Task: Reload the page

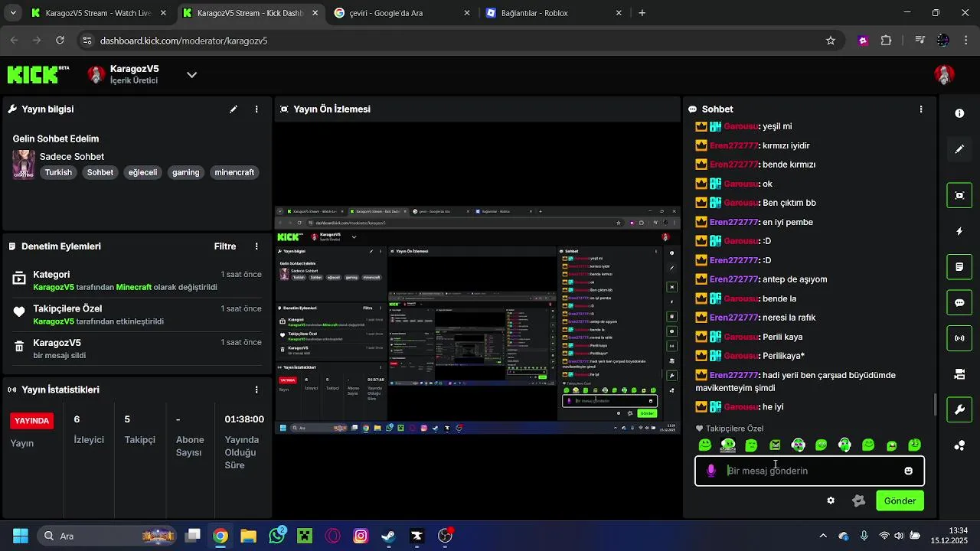Action: [x=60, y=41]
